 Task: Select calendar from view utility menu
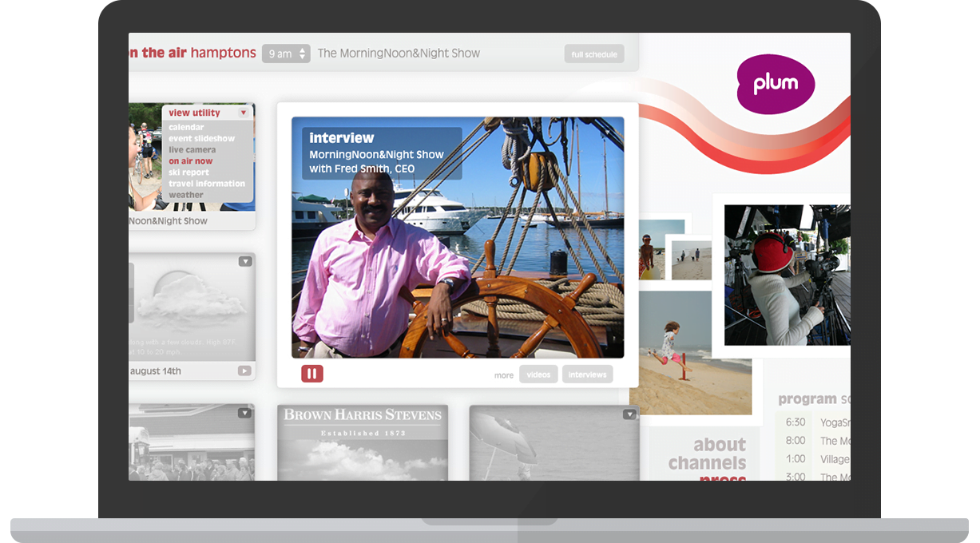[186, 127]
